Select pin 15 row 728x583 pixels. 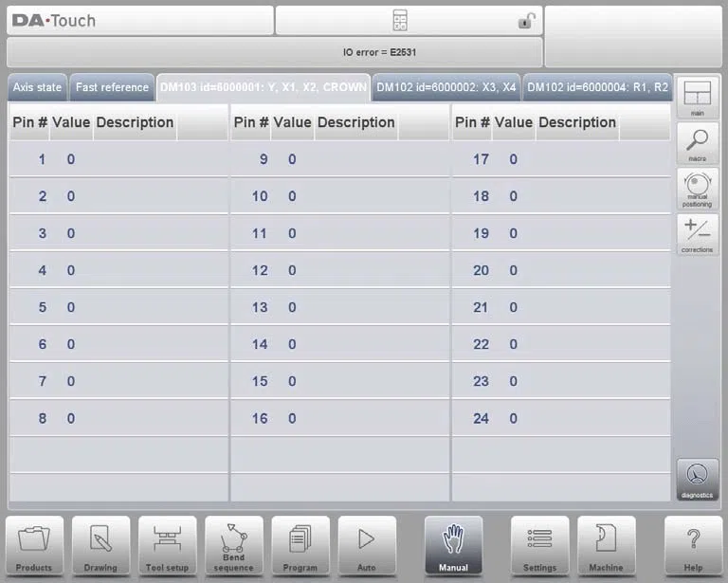point(340,381)
